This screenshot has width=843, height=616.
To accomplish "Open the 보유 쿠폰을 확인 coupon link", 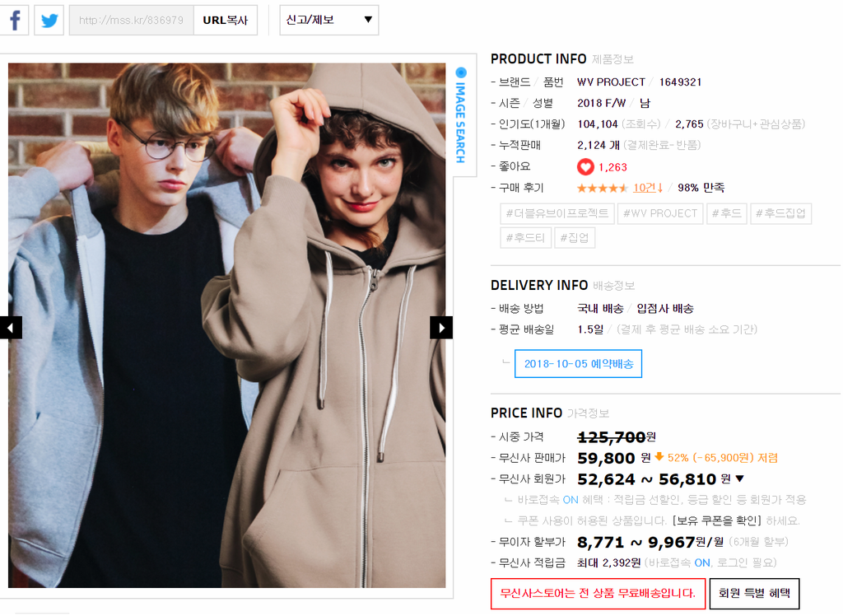I will tap(717, 520).
